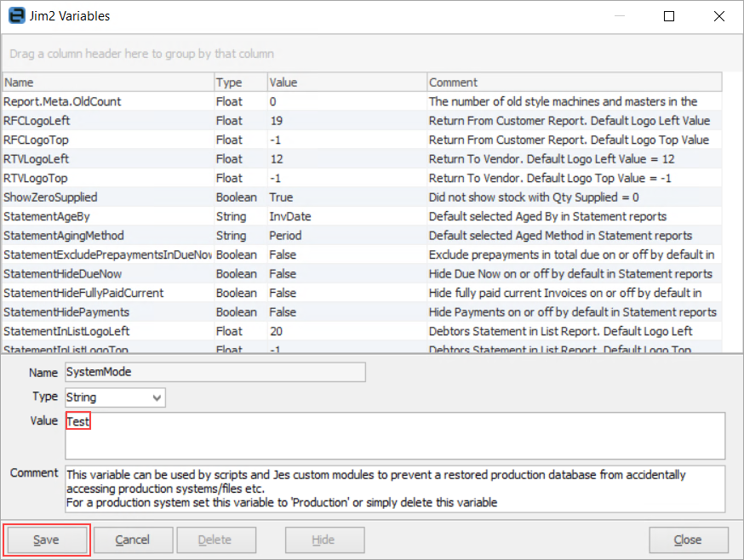Screen dimensions: 744x560
Task: Sort by the Value column header
Action: 345,83
